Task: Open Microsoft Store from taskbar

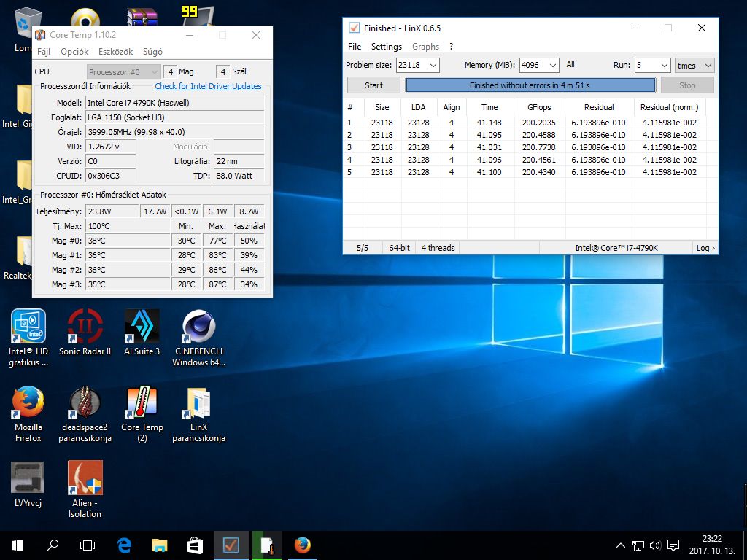Action: (x=196, y=545)
